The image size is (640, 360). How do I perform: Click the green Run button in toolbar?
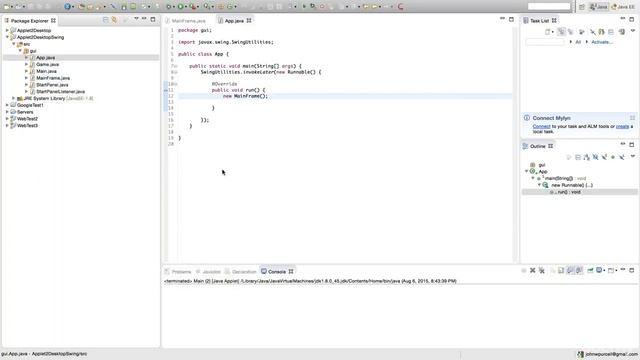click(180, 7)
